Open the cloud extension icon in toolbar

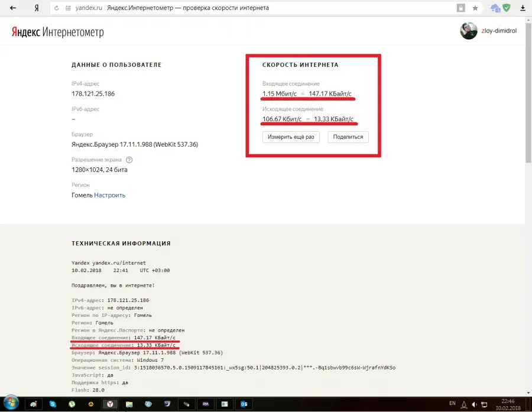tap(495, 8)
